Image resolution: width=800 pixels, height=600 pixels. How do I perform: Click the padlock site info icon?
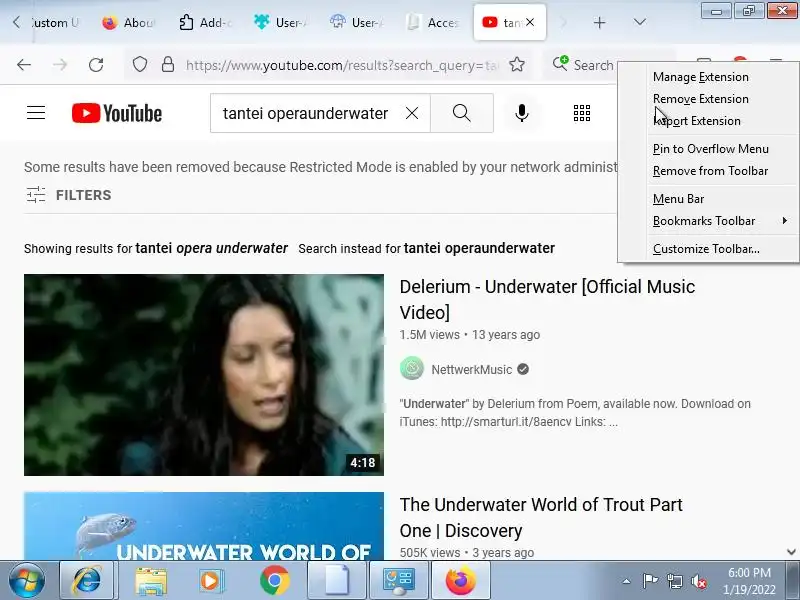[168, 65]
